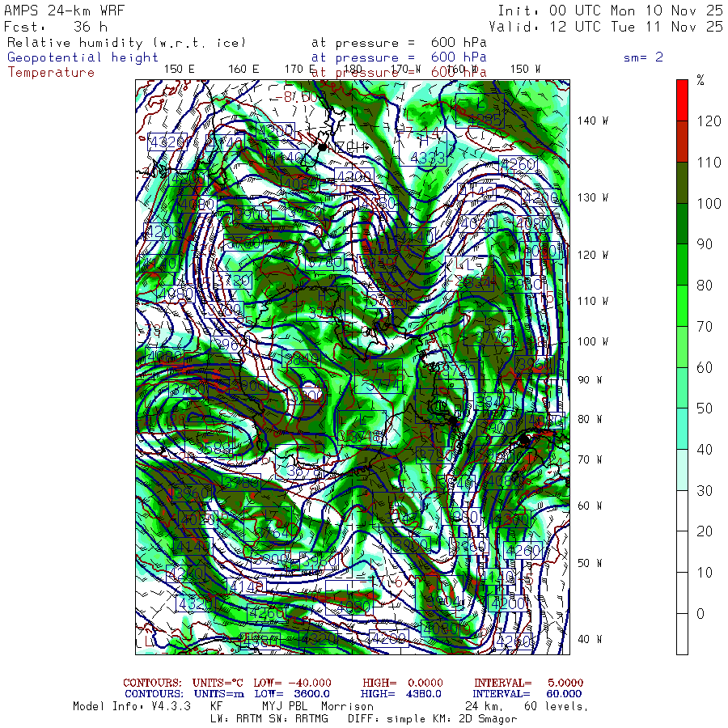Select the pale cyan 30-40% legend segment

[x=682, y=470]
